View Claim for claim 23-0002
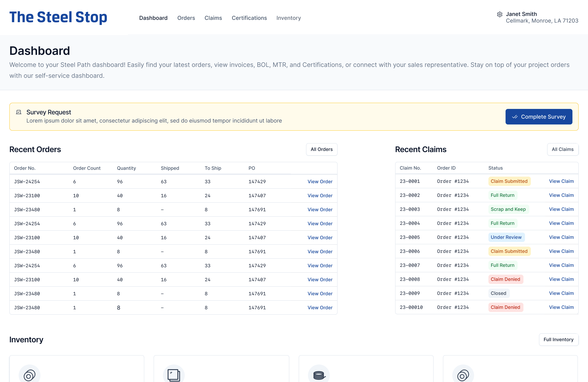The height and width of the screenshot is (382, 588). point(561,195)
